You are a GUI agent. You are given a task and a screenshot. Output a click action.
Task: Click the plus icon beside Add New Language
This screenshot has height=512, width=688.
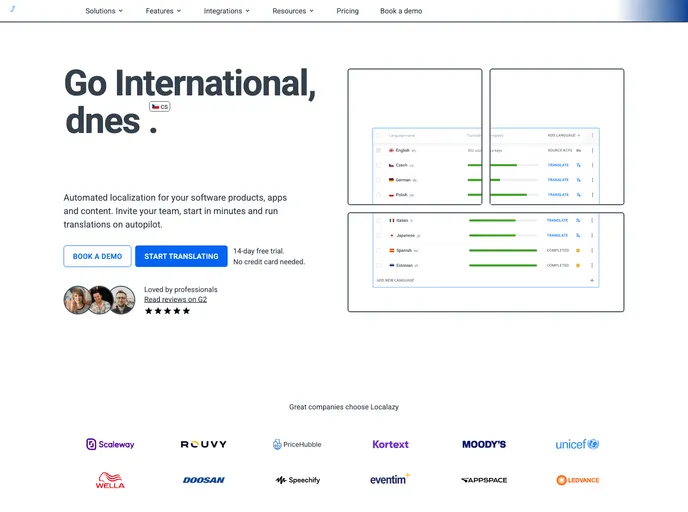pyautogui.click(x=592, y=281)
